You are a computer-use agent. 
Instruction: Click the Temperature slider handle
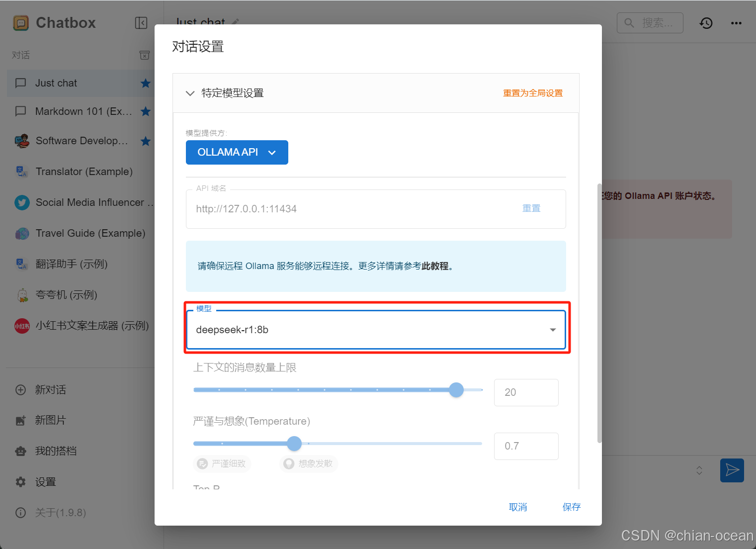294,444
